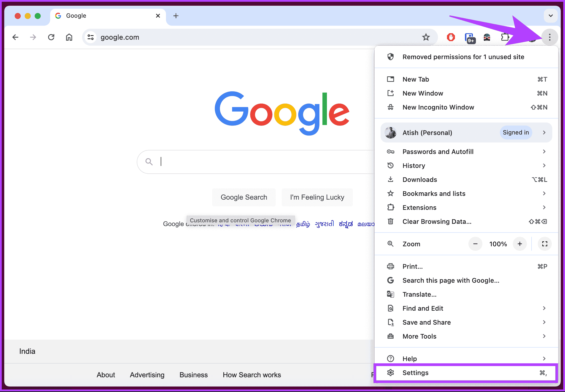Screen dimensions: 565x392
Task: Increase zoom with the plus button
Action: click(x=520, y=244)
